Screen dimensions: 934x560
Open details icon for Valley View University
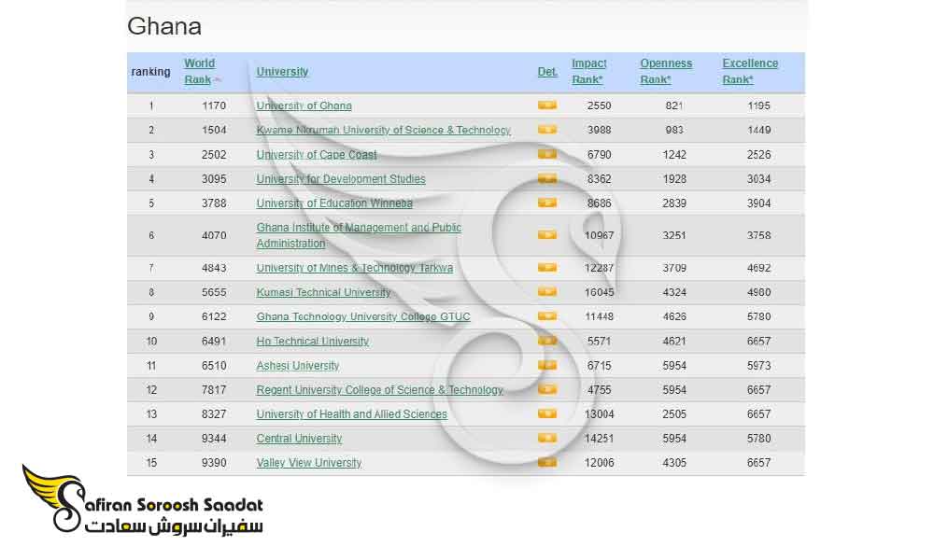click(x=546, y=462)
